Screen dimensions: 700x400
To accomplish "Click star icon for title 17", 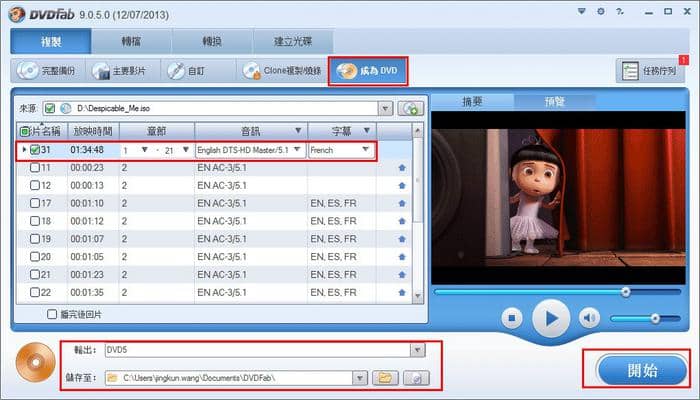I will (x=402, y=204).
